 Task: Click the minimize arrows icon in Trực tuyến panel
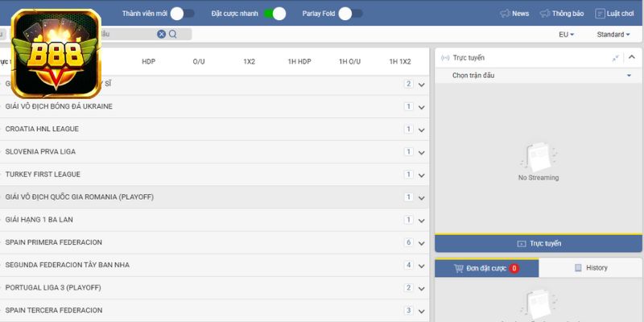click(x=616, y=58)
